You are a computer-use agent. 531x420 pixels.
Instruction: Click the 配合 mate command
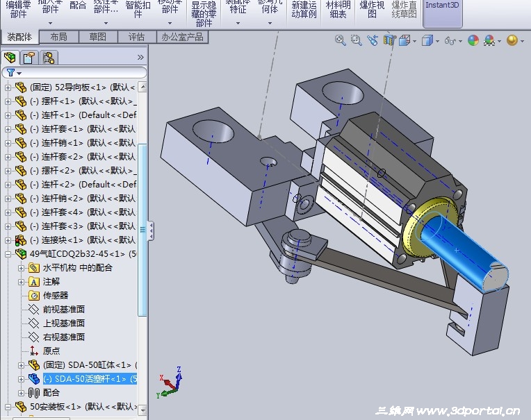click(x=78, y=6)
